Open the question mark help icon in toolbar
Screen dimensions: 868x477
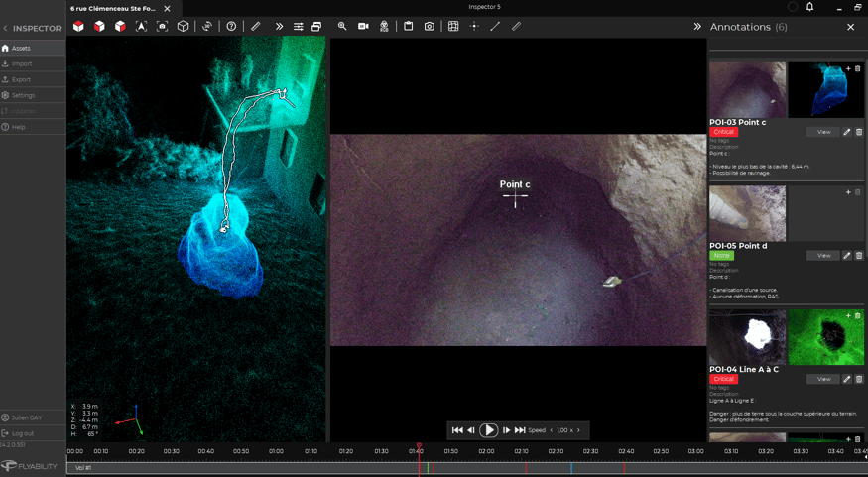click(231, 26)
